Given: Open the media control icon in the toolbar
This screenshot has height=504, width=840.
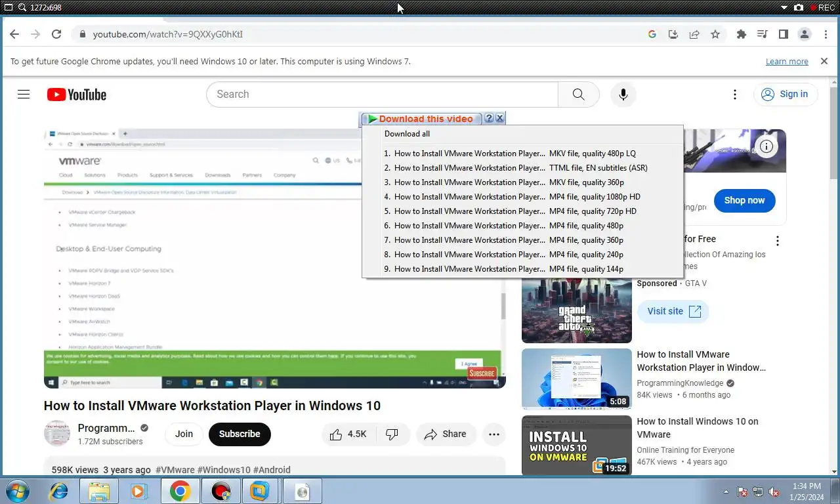Looking at the screenshot, I should pyautogui.click(x=763, y=34).
